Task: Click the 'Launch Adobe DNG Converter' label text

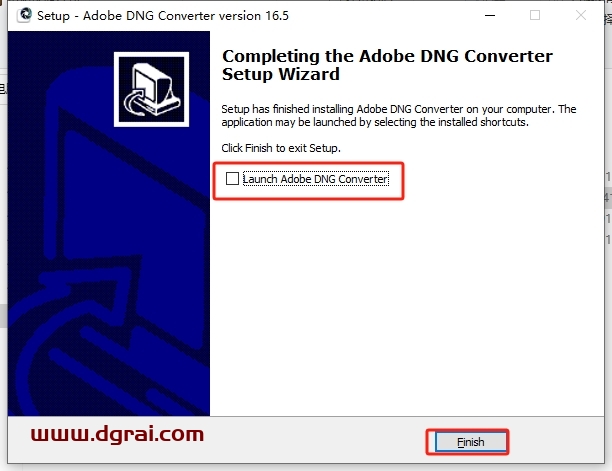Action: click(315, 179)
